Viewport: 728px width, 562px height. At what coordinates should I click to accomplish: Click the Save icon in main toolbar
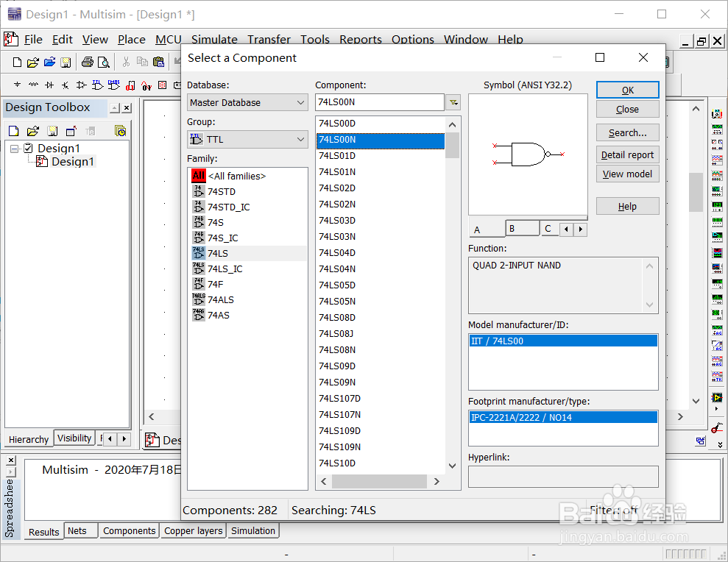coord(66,63)
